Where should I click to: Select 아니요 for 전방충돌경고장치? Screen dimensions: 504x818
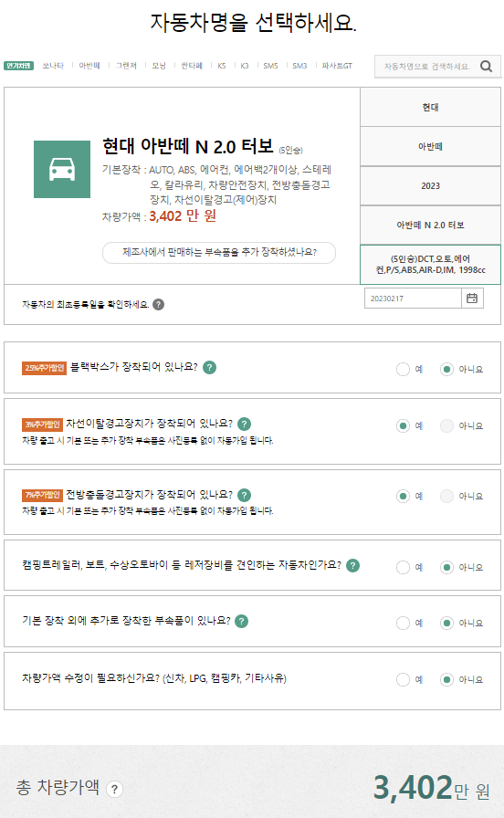(446, 496)
